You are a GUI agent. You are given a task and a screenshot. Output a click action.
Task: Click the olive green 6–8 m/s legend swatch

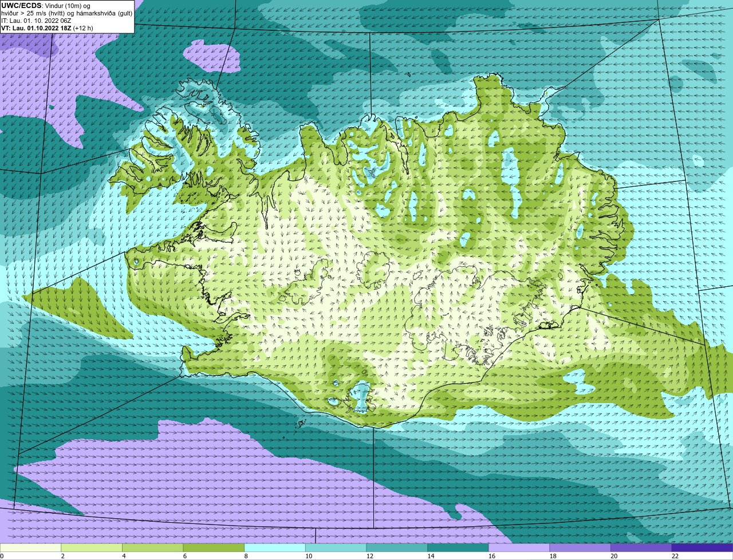(214, 547)
